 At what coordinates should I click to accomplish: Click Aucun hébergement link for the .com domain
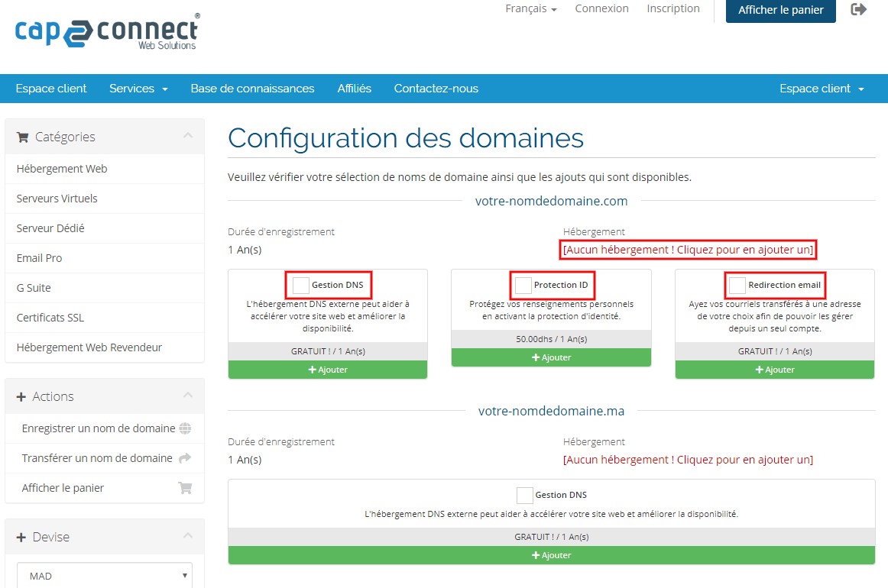click(x=688, y=250)
